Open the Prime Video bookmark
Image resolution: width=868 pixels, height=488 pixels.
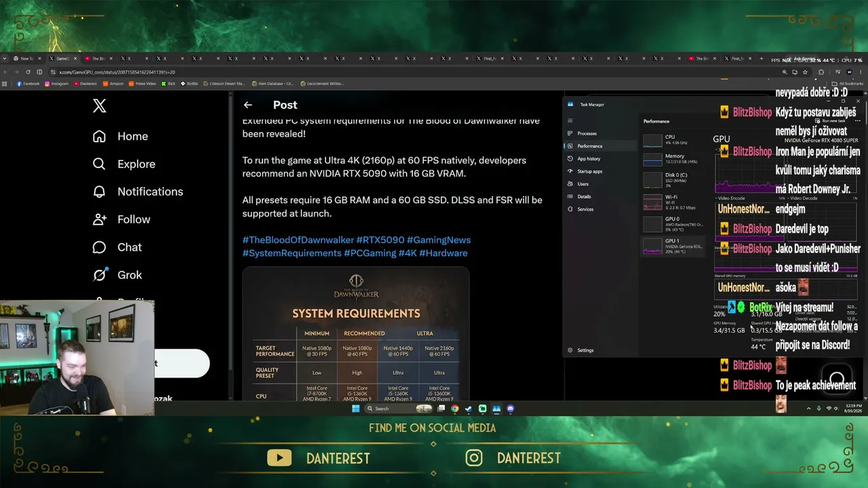click(x=142, y=84)
